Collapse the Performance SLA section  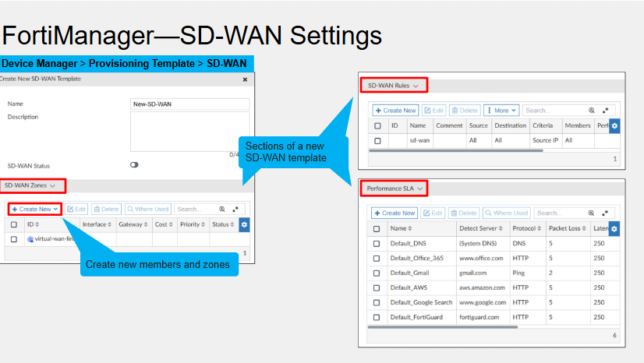pos(395,189)
